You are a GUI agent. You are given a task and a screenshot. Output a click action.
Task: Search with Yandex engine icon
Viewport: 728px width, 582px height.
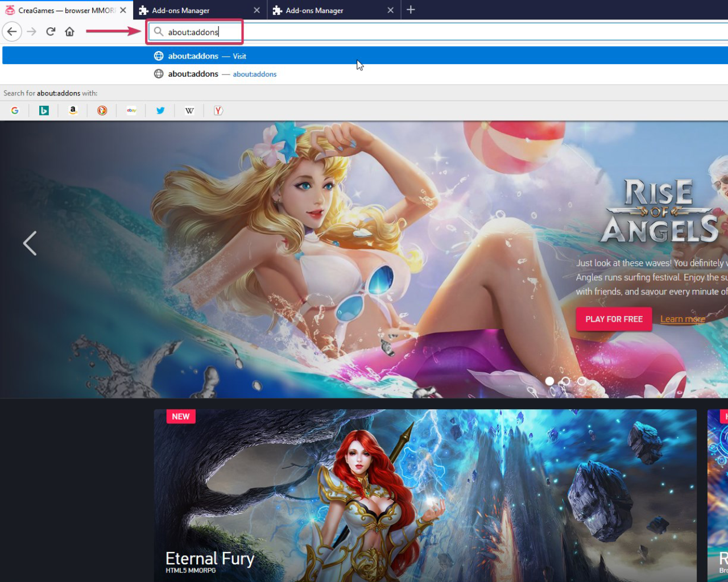point(218,111)
